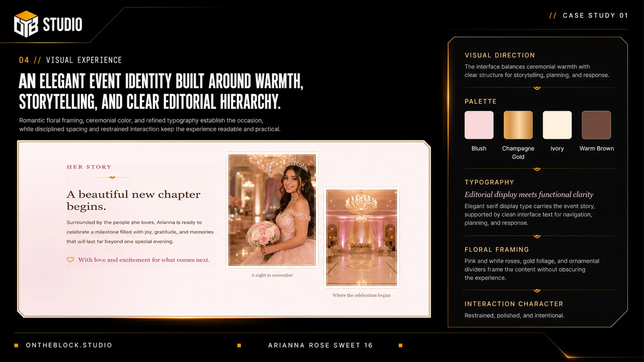Click 'Editorial display meets functional clarity' text
Screen dimensions: 644x362
(x=529, y=195)
